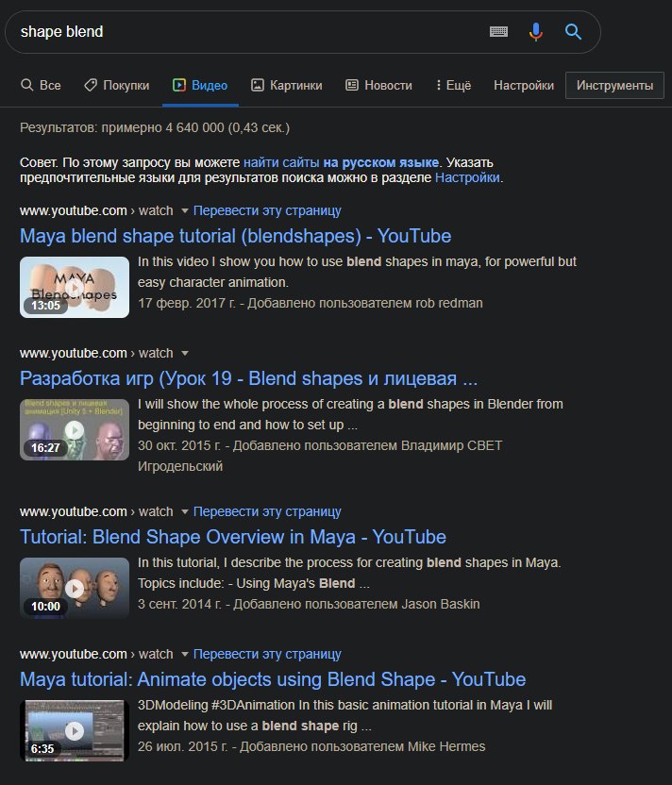672x785 pixels.
Task: Click the Инструменты button
Action: (615, 85)
